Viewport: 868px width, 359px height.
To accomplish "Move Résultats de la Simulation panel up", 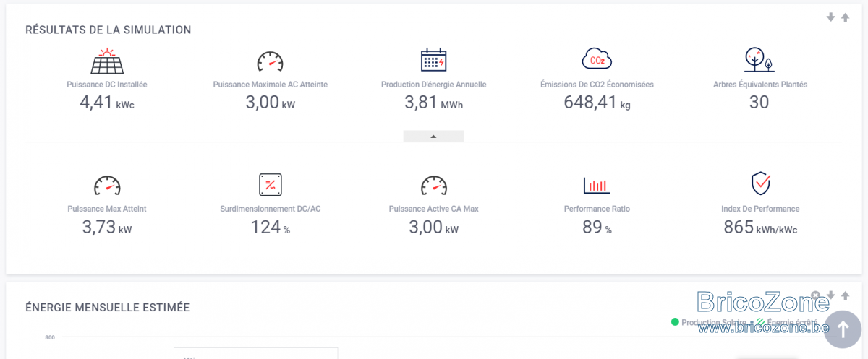I will 845,17.
